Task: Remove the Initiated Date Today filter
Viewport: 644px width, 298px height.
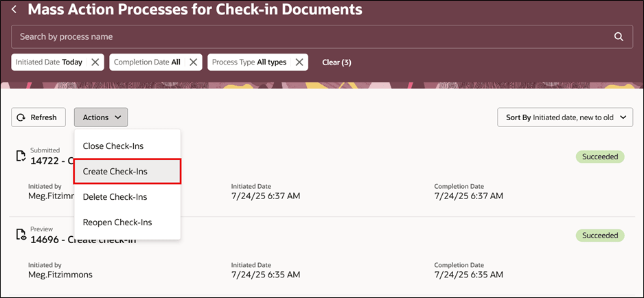Action: (x=95, y=62)
